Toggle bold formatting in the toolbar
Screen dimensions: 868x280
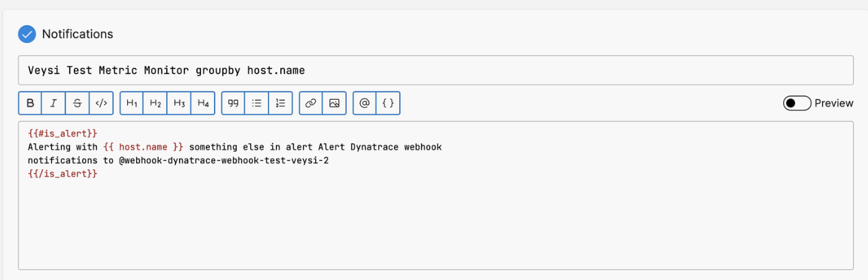(x=30, y=103)
